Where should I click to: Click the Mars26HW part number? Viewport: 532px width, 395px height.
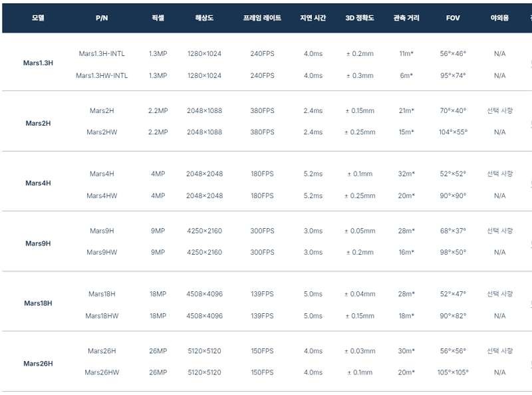[102, 372]
